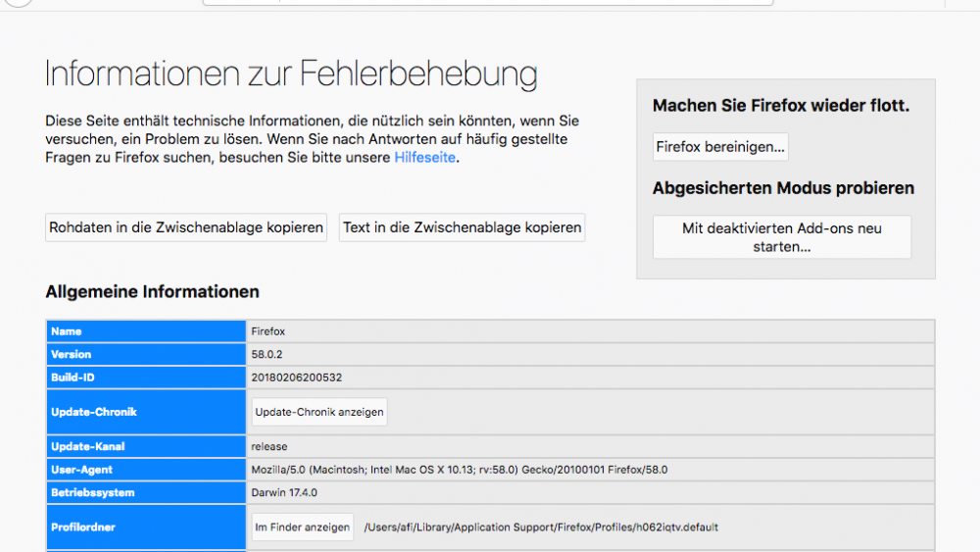Click the Build-ID value 20180206200532

296,377
